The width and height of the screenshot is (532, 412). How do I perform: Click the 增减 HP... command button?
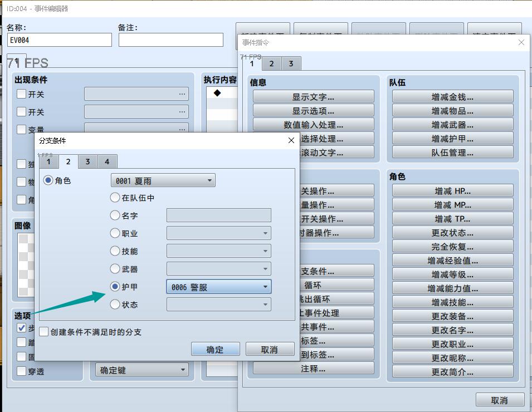pyautogui.click(x=452, y=190)
